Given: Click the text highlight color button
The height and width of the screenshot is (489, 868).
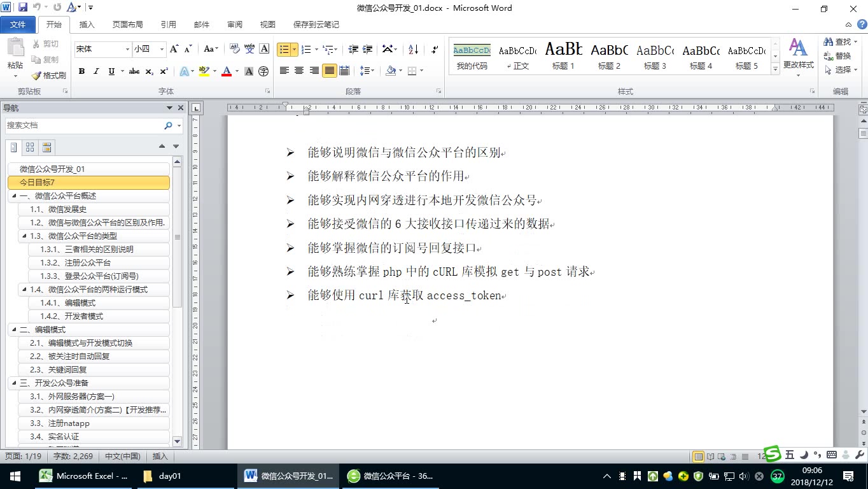Looking at the screenshot, I should coord(204,71).
